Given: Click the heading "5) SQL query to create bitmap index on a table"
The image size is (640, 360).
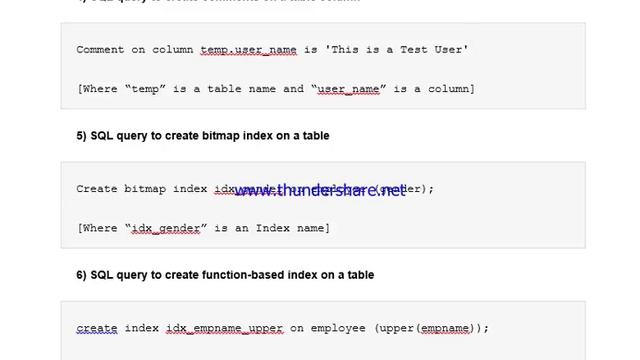Looking at the screenshot, I should click(202, 136).
